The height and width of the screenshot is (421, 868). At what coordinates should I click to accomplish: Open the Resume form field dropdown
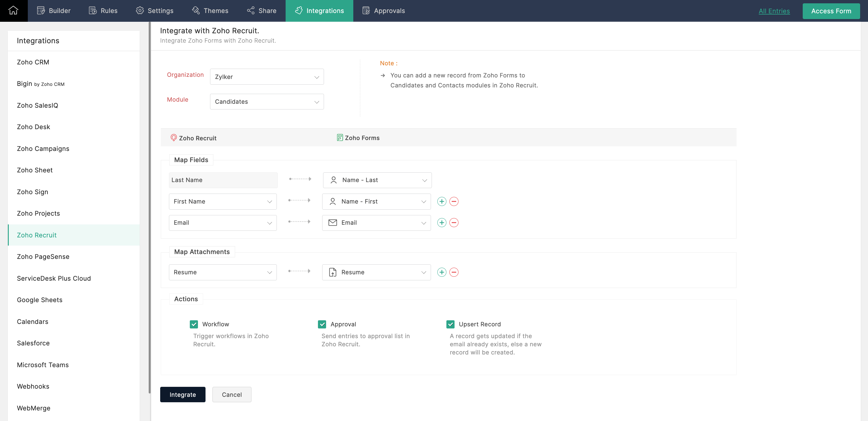coord(376,272)
